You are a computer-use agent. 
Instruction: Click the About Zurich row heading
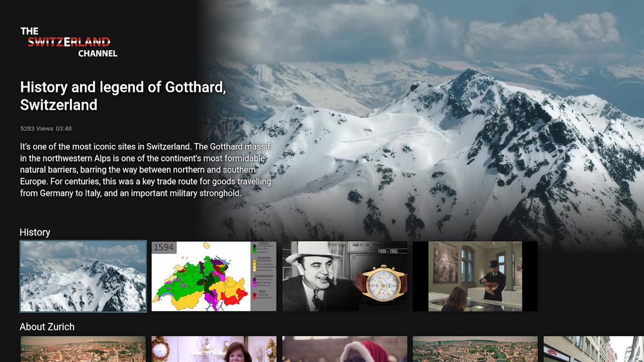coord(47,327)
